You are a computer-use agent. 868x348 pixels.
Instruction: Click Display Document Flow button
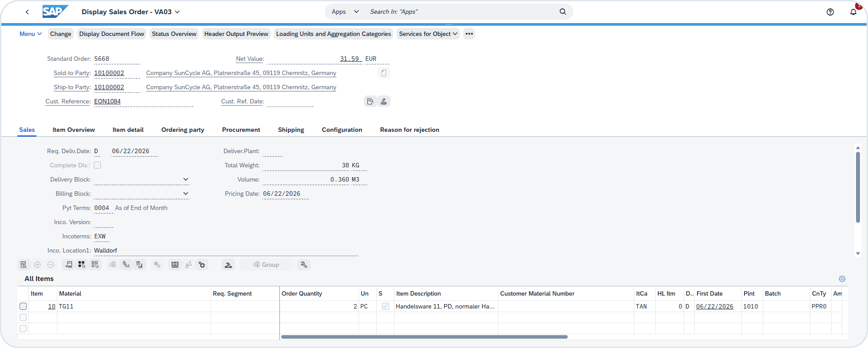(111, 34)
